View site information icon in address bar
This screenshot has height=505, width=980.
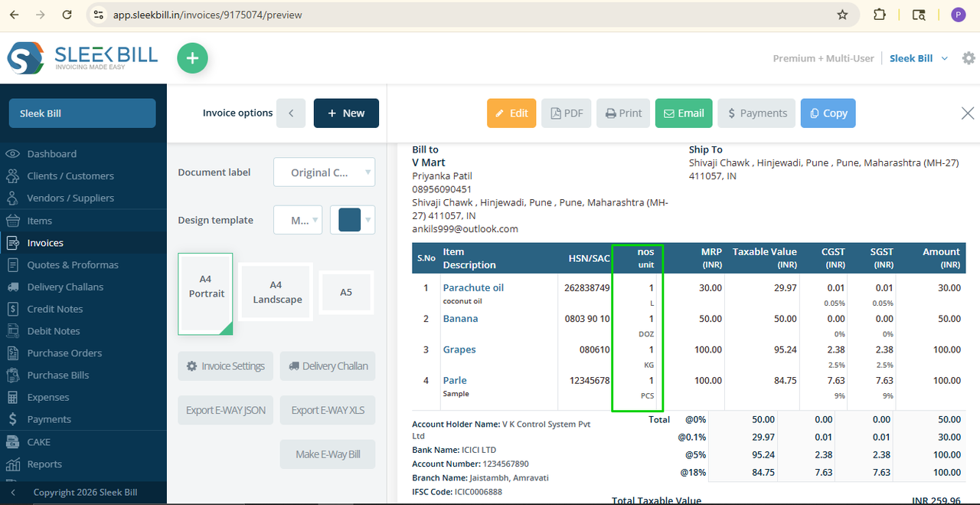click(x=96, y=15)
